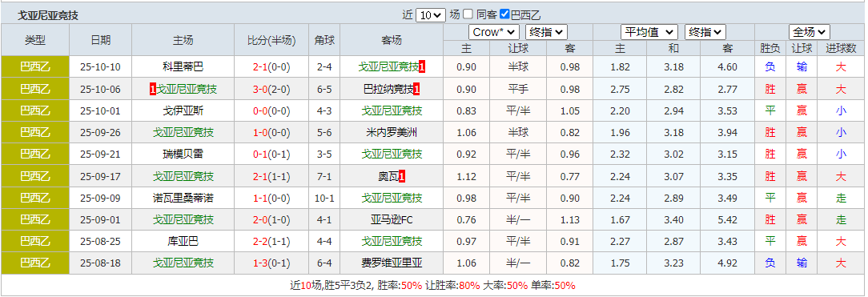
Task: Click the 胜率:50% summary statistic
Action: click(x=400, y=285)
